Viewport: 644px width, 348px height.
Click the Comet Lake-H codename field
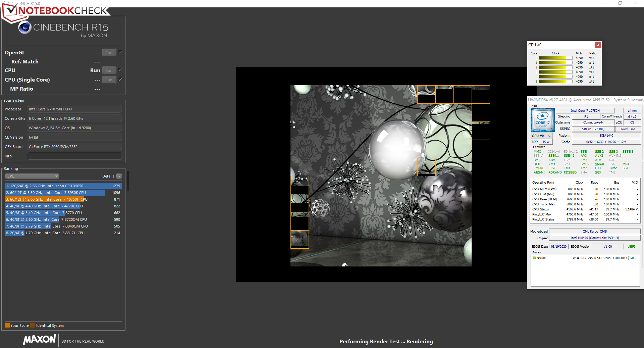pyautogui.click(x=593, y=122)
